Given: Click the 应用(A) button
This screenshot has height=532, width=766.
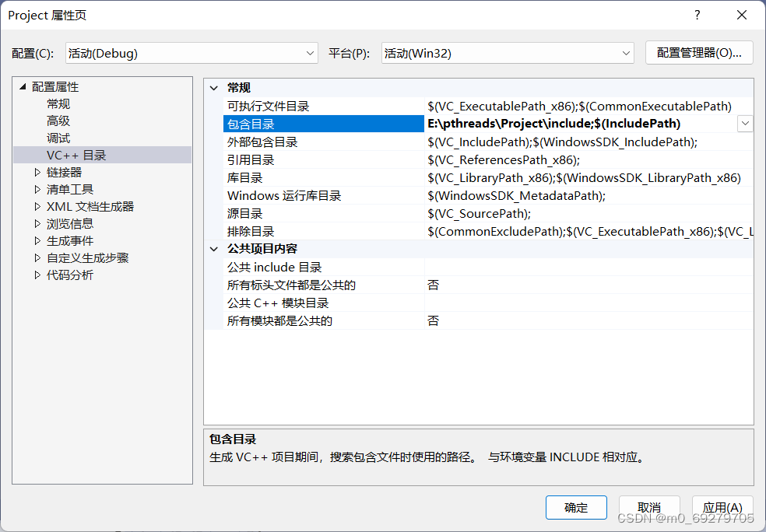Looking at the screenshot, I should [x=722, y=507].
